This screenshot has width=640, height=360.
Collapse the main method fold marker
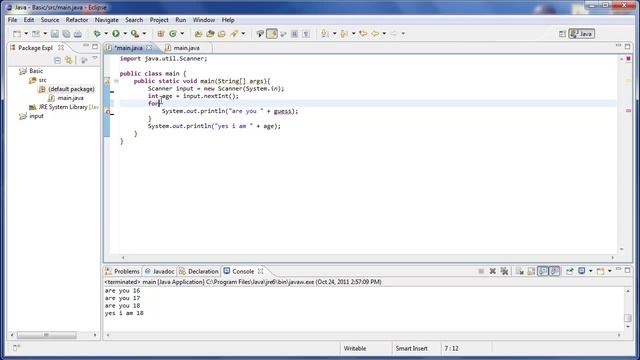(x=116, y=81)
